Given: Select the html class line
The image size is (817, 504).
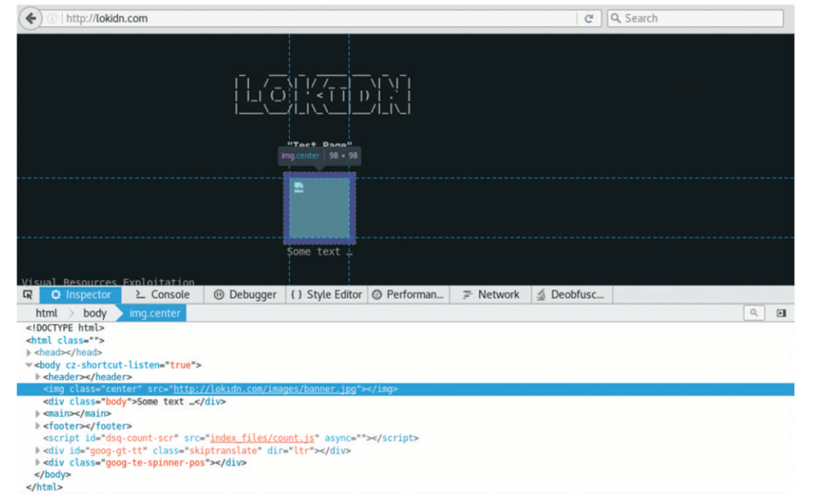Looking at the screenshot, I should (66, 341).
